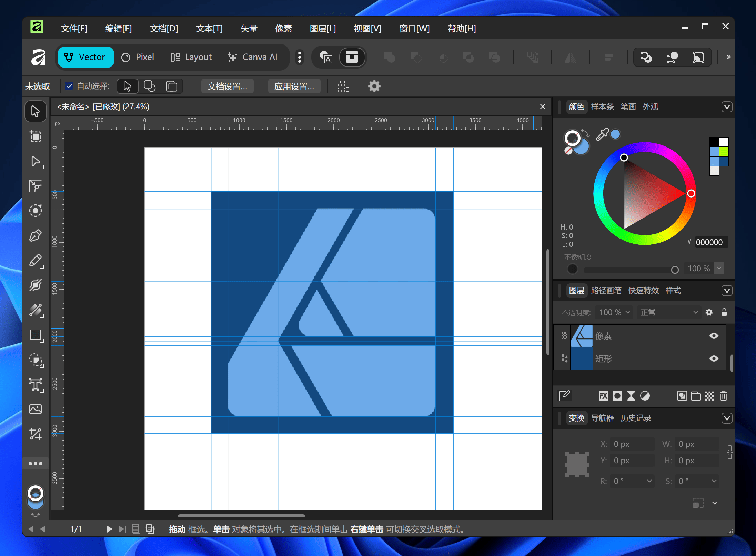Select the Node tool

pyautogui.click(x=36, y=161)
